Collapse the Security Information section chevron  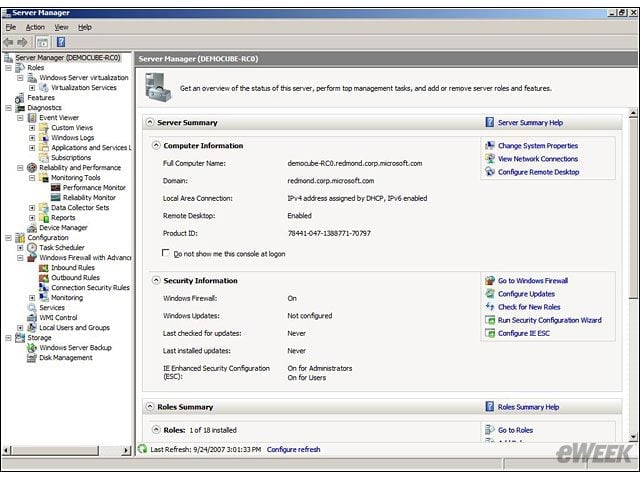pos(156,280)
